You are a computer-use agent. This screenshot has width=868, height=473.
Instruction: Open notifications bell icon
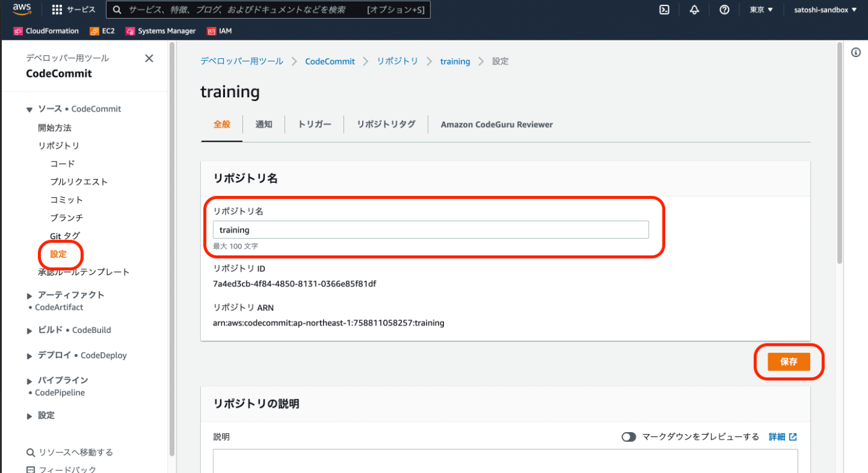coord(694,10)
